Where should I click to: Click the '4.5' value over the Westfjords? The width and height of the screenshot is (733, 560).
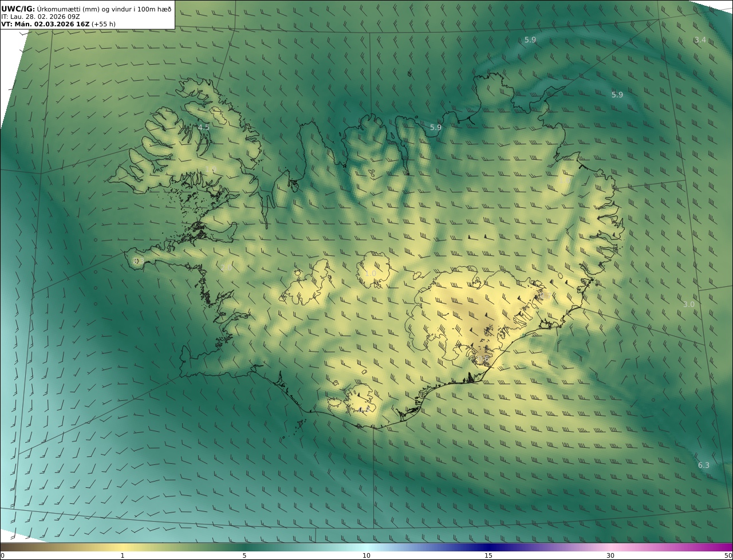click(204, 127)
